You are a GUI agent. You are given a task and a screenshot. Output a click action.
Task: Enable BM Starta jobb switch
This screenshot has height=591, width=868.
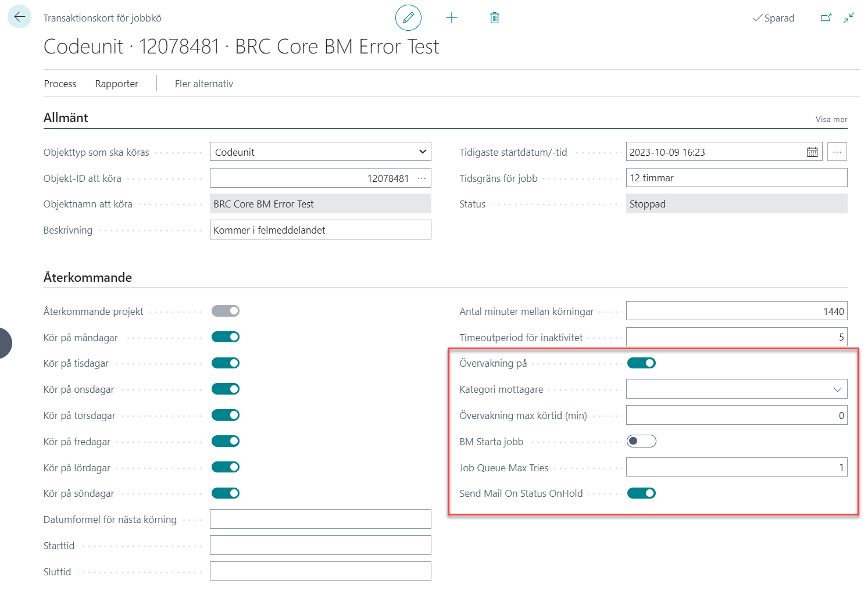pos(641,441)
